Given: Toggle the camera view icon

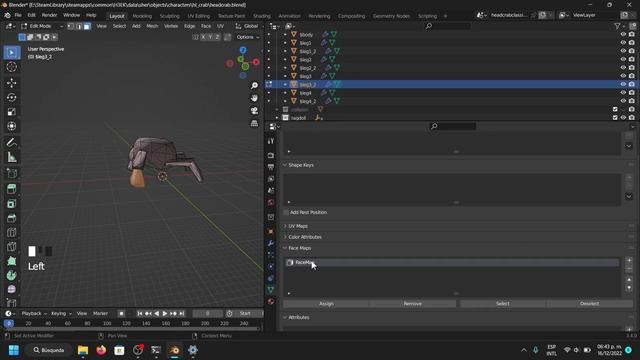Looking at the screenshot, I should click(254, 111).
